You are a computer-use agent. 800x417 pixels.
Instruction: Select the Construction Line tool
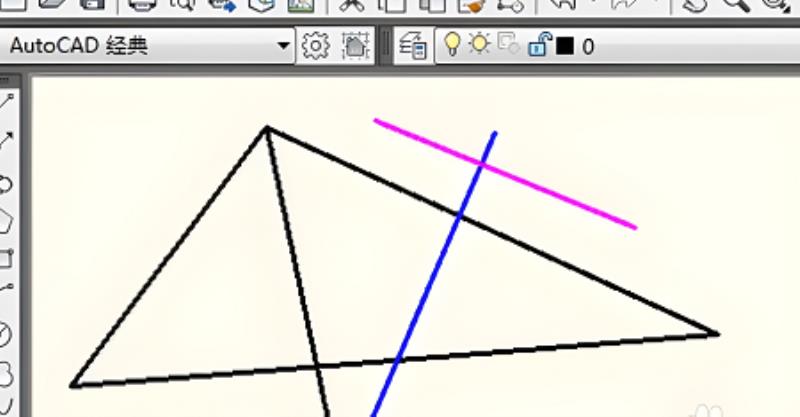[7, 139]
